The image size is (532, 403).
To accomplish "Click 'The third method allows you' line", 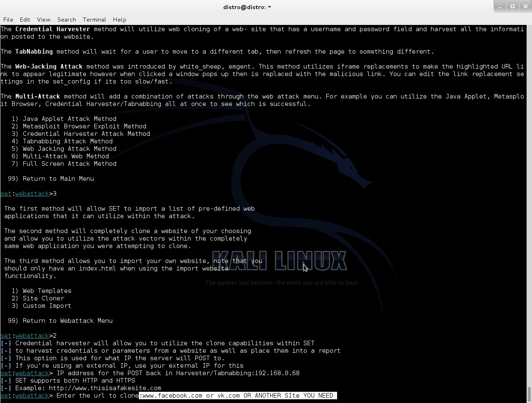I will click(x=133, y=261).
